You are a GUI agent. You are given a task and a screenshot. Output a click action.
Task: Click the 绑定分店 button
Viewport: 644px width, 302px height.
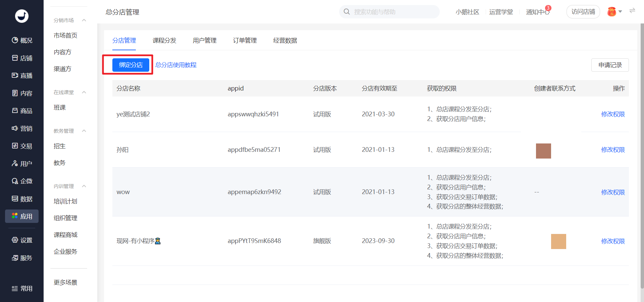131,65
